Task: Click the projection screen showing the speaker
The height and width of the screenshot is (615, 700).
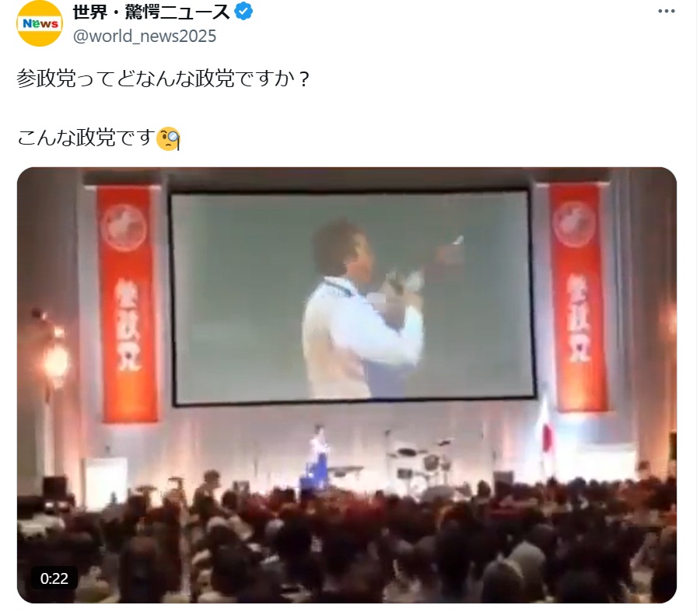Action: click(352, 298)
